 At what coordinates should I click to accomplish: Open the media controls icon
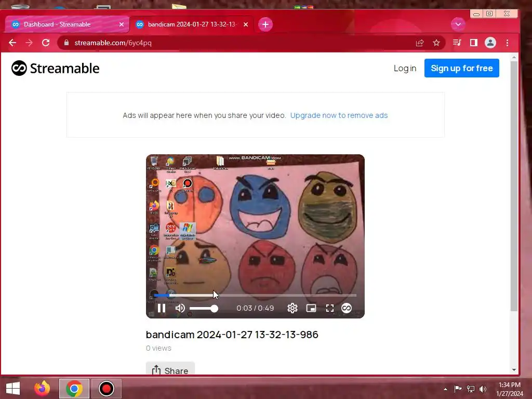(457, 43)
